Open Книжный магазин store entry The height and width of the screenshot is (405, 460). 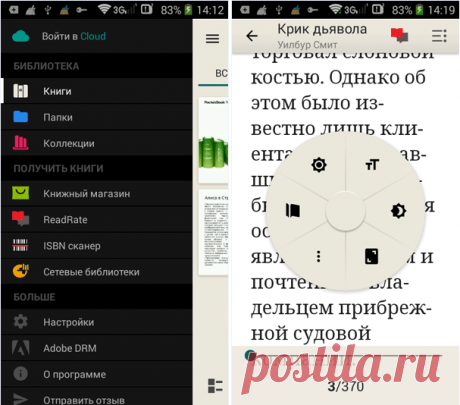pyautogui.click(x=97, y=193)
